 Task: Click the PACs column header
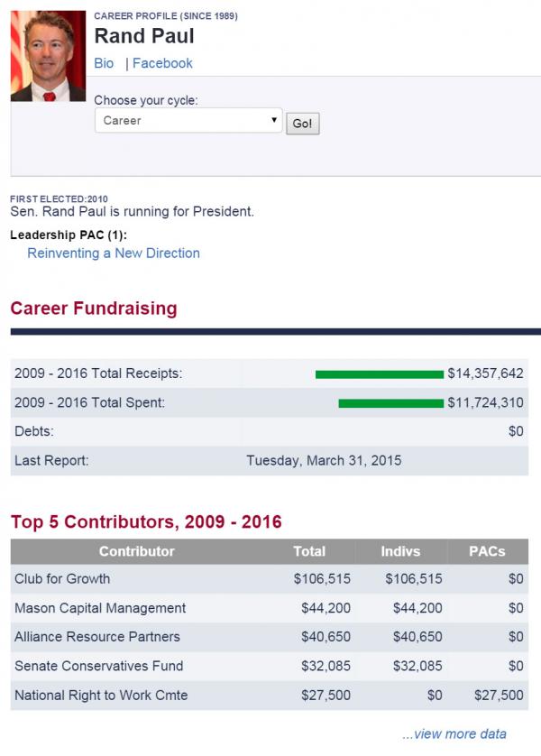click(487, 551)
